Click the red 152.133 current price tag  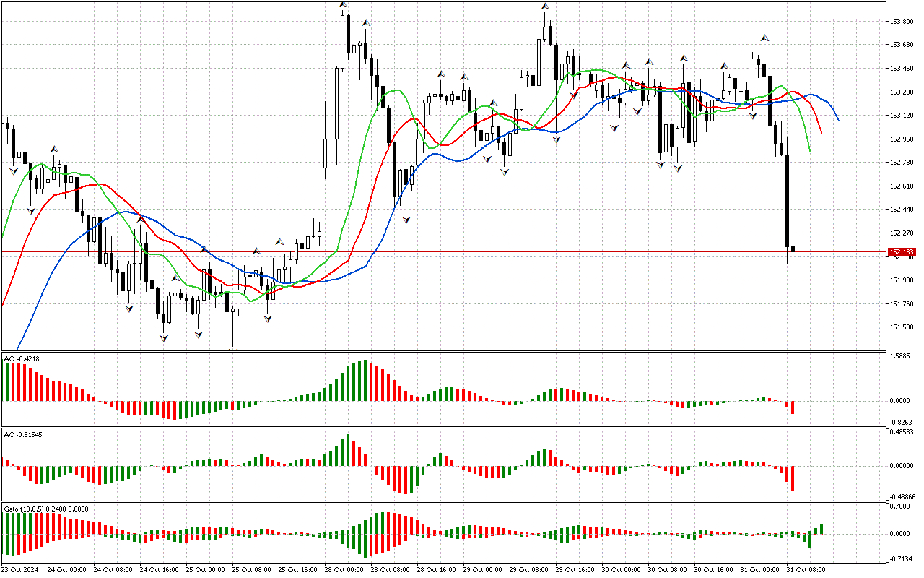pyautogui.click(x=902, y=252)
